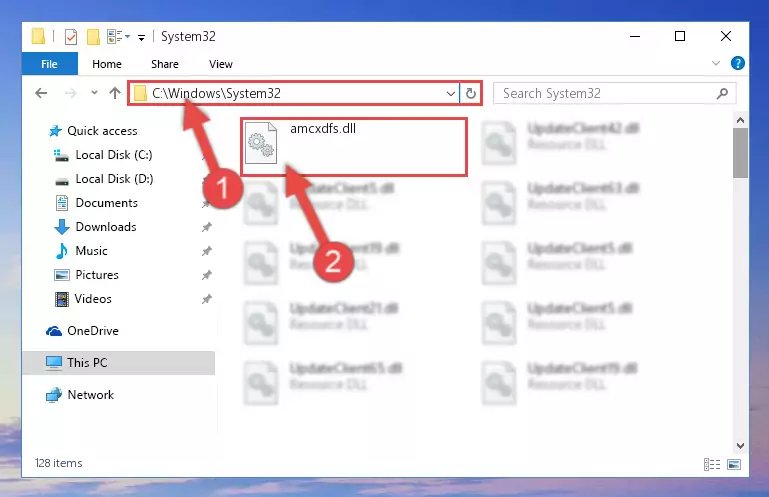This screenshot has width=769, height=497.
Task: Open the File tab
Action: point(50,64)
